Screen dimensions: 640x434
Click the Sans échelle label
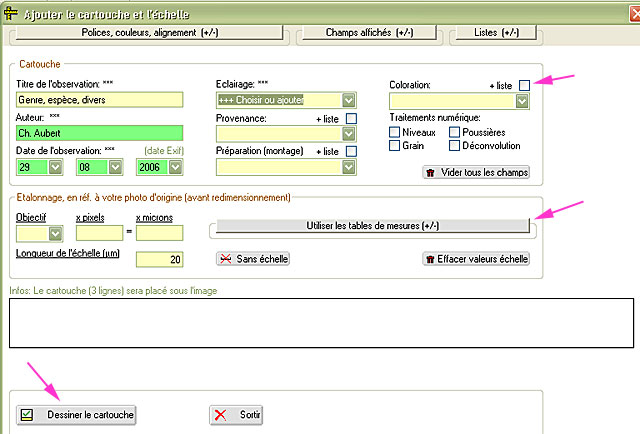point(262,259)
